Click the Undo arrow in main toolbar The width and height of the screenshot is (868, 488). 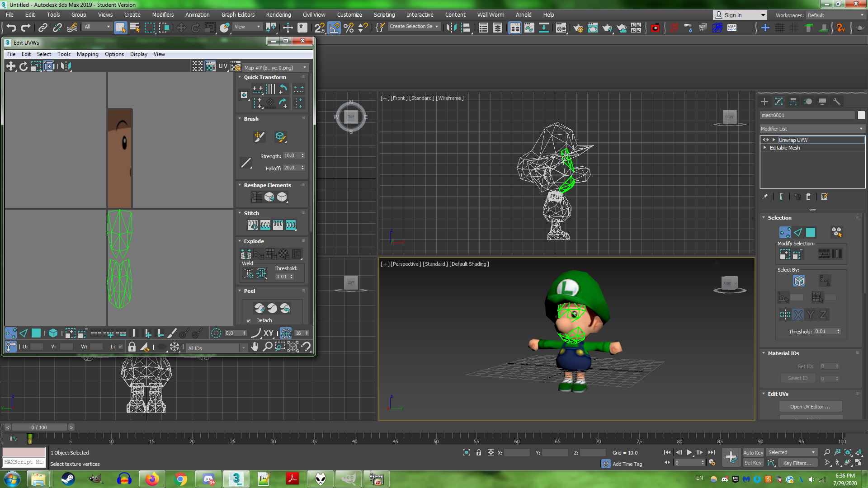(x=11, y=28)
